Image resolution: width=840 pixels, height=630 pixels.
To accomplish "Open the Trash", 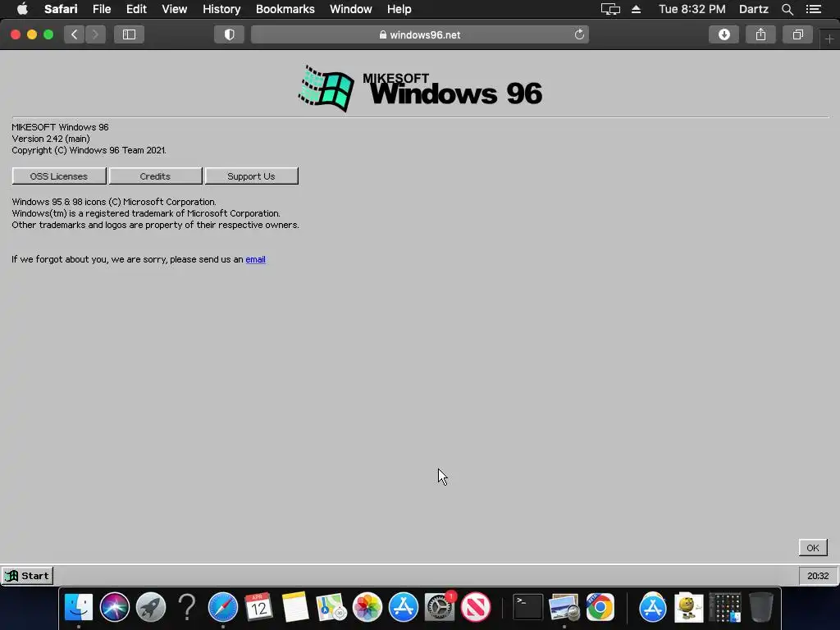I will 760,607.
